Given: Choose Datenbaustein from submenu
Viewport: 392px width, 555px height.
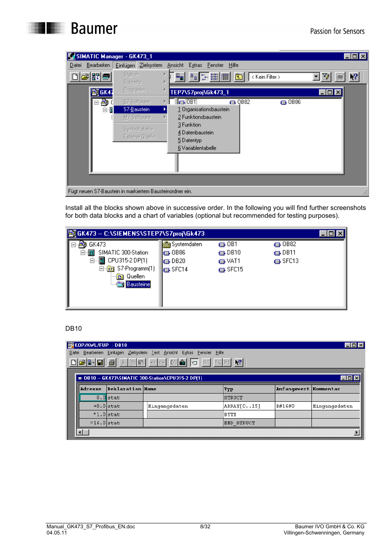Looking at the screenshot, I should (x=203, y=133).
